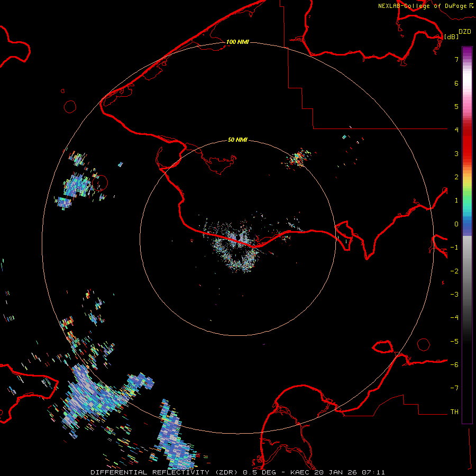The width and height of the screenshot is (476, 476).
Task: Click the color scale value -6
Action: click(x=454, y=365)
